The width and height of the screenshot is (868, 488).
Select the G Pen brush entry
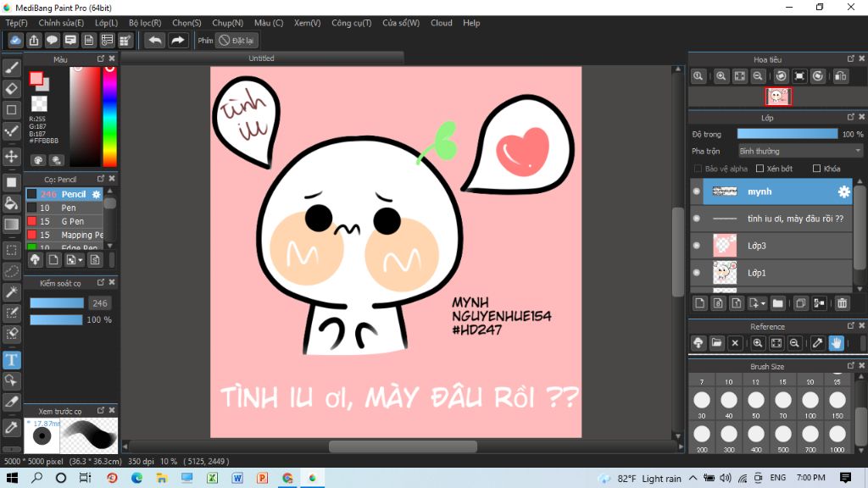[x=64, y=221]
